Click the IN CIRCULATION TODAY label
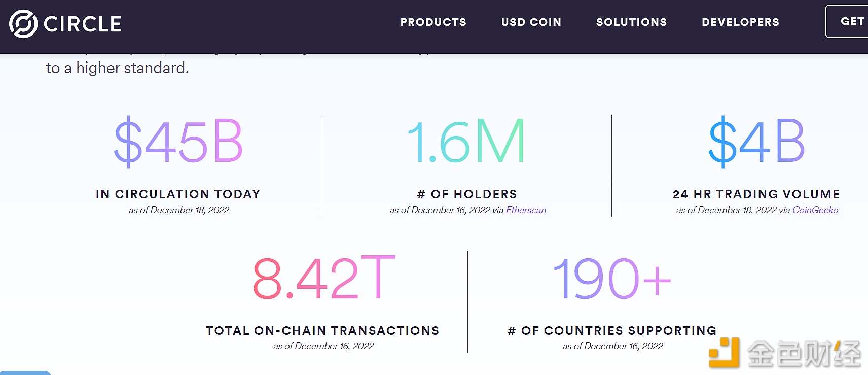 (178, 194)
